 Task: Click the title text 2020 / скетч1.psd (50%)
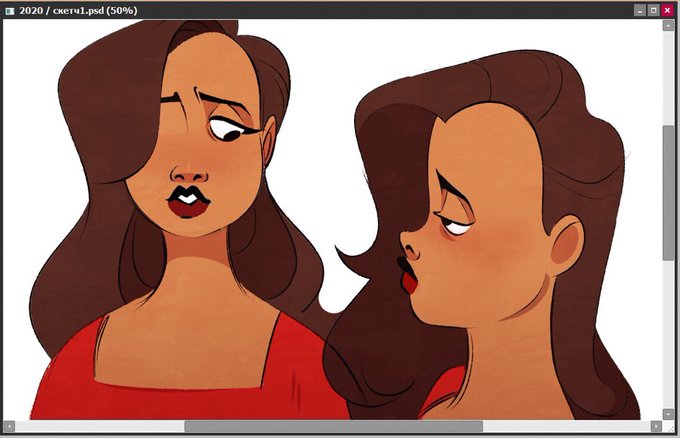click(78, 11)
